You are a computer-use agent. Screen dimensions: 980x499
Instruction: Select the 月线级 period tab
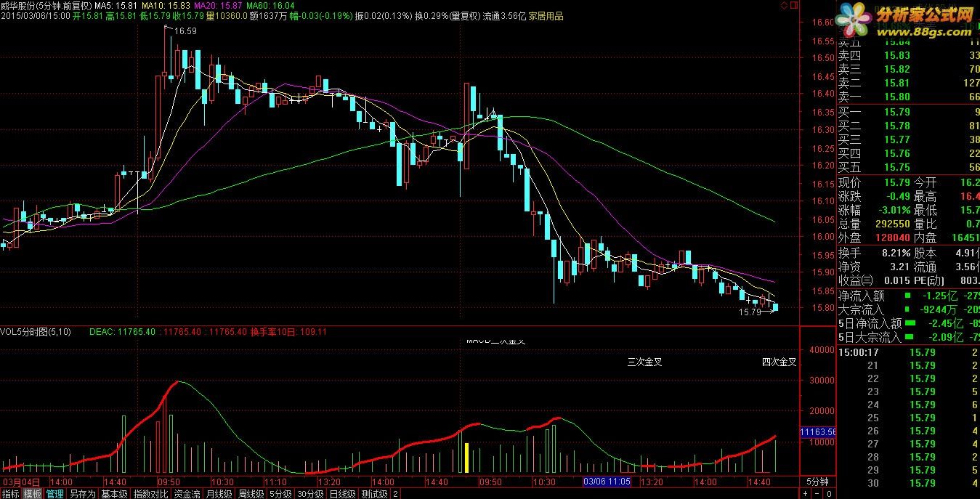[219, 494]
